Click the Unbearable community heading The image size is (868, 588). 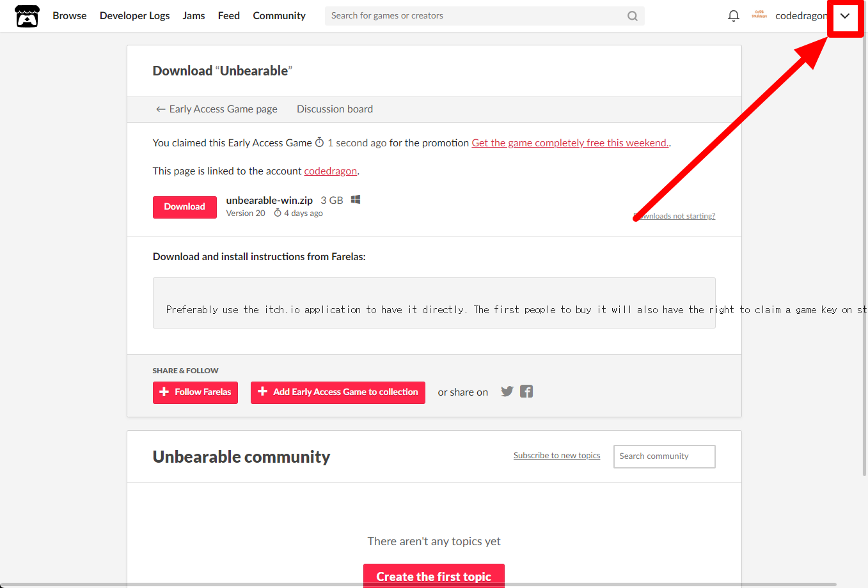point(241,457)
